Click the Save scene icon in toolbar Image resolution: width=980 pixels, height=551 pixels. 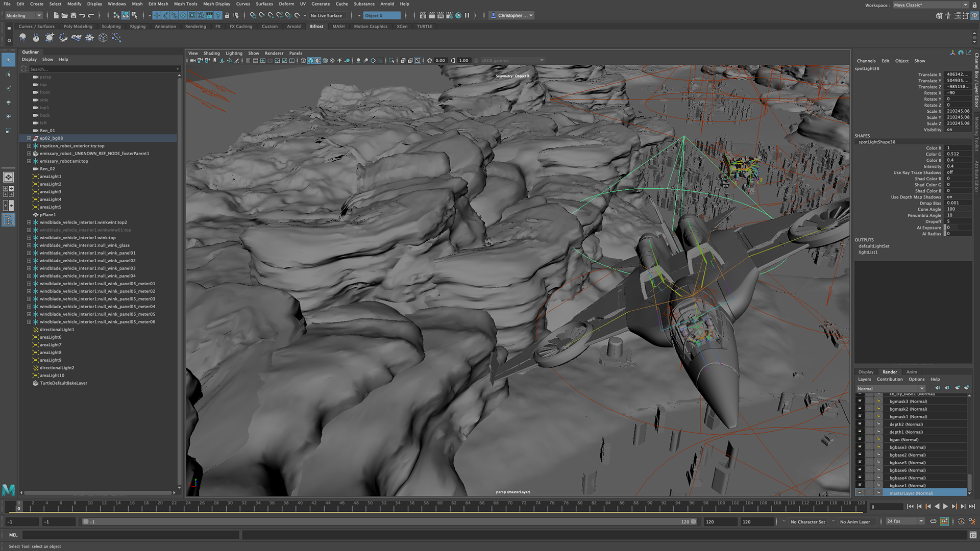click(73, 16)
